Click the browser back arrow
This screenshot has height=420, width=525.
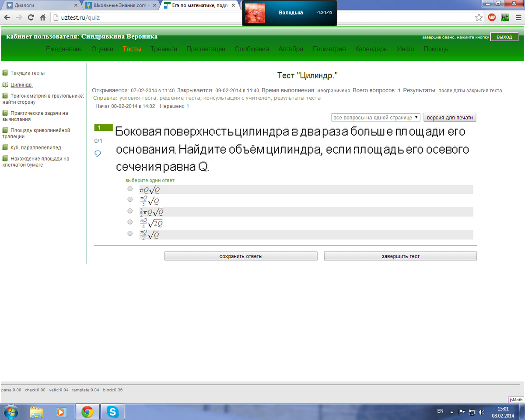tap(7, 18)
